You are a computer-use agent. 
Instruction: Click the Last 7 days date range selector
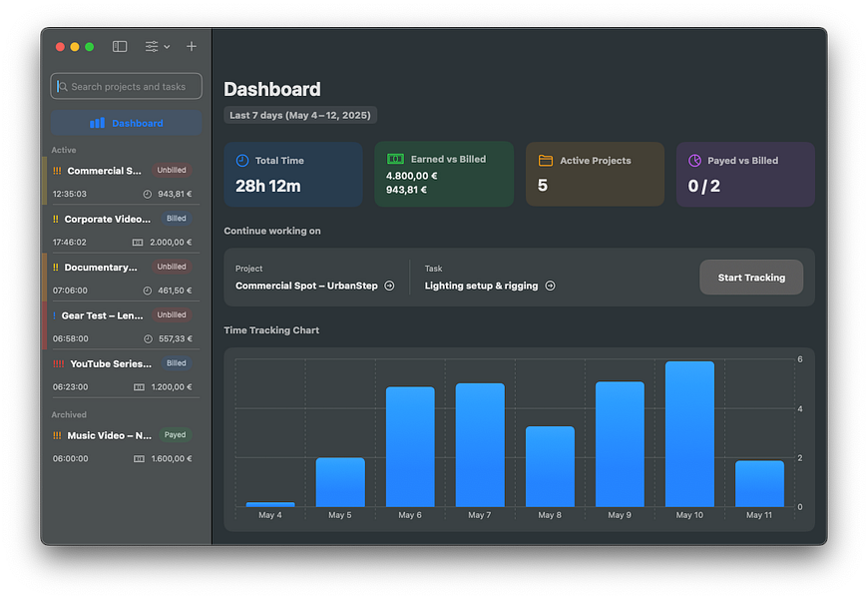tap(300, 115)
